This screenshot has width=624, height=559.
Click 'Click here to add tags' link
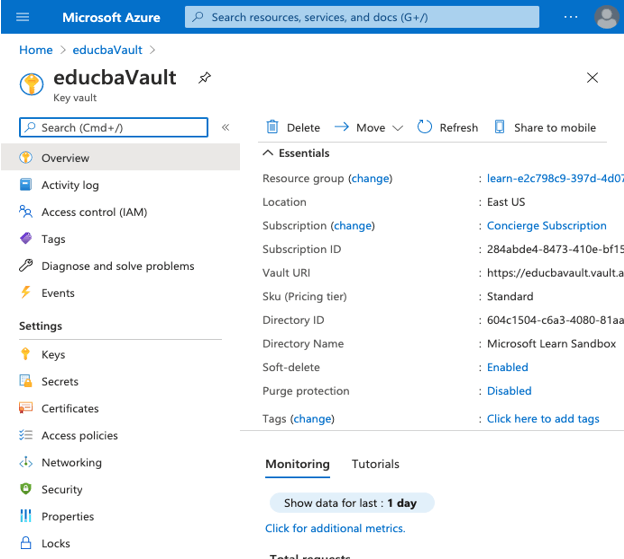point(543,419)
